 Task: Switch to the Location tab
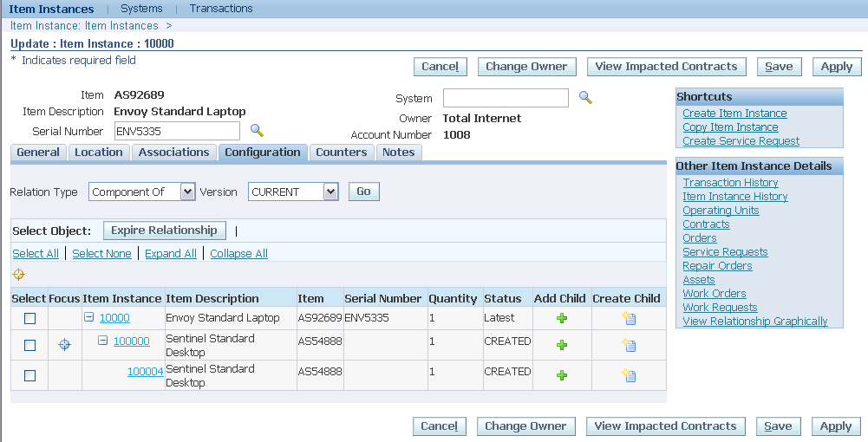pos(99,153)
